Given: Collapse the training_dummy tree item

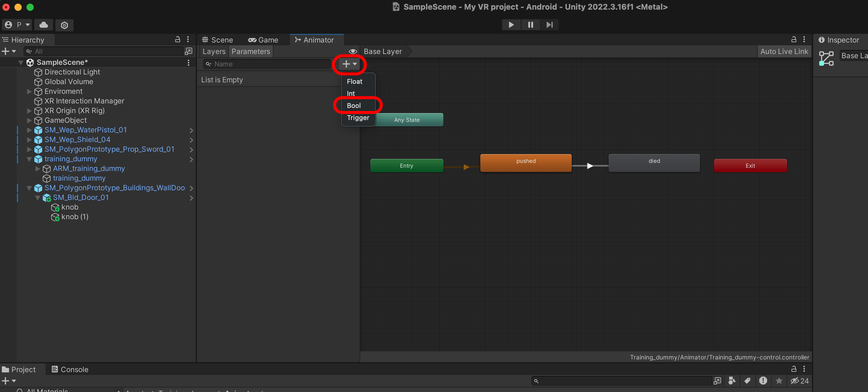Looking at the screenshot, I should [x=29, y=159].
